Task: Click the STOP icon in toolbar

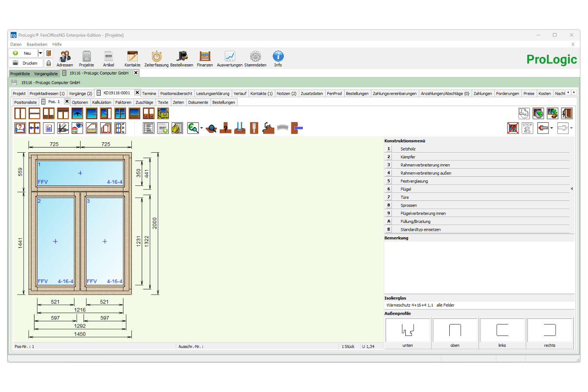Action: click(x=527, y=128)
